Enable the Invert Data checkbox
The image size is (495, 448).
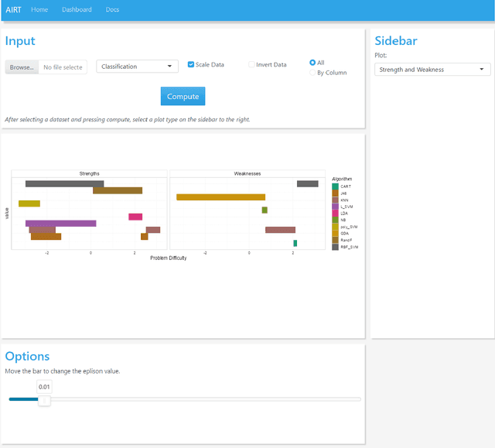point(251,65)
